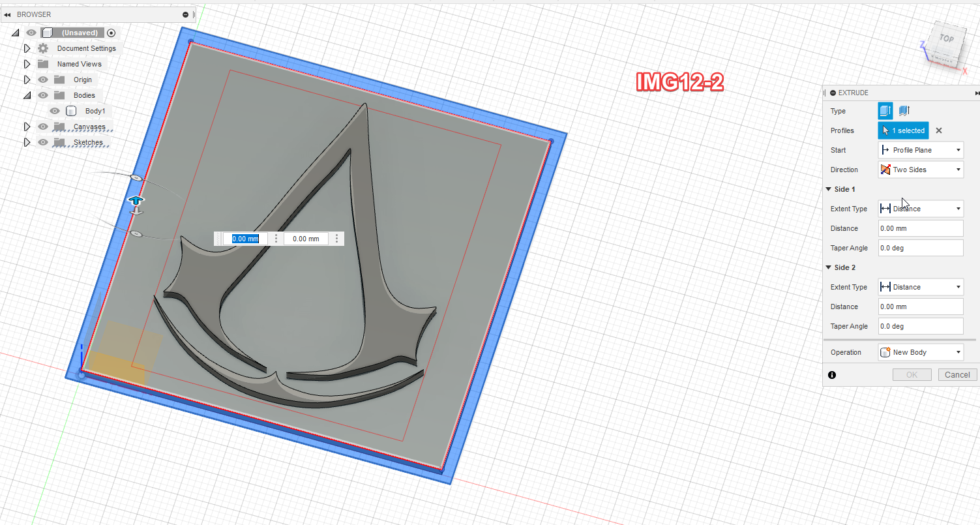Collapse the Extrude dialog with minus icon
This screenshot has height=525, width=980.
[833, 93]
